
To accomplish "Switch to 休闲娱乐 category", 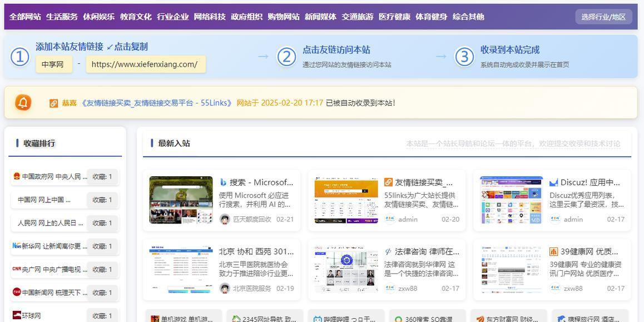I will click(x=99, y=17).
